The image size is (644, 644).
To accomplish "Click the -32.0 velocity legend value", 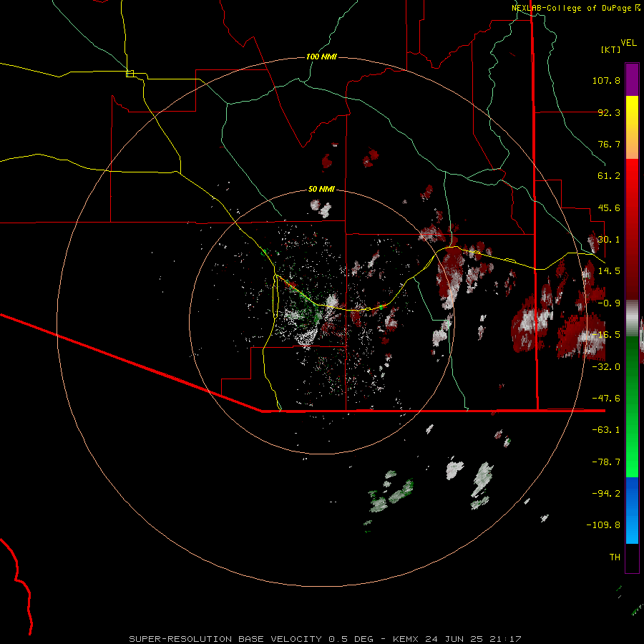I will [606, 367].
